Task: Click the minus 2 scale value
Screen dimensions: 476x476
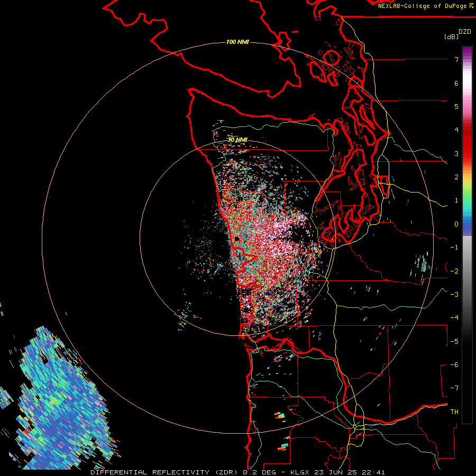Action: pyautogui.click(x=454, y=271)
